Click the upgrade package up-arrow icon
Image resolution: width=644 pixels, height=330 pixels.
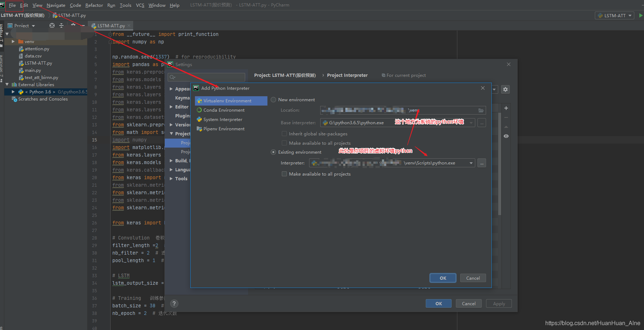506,127
